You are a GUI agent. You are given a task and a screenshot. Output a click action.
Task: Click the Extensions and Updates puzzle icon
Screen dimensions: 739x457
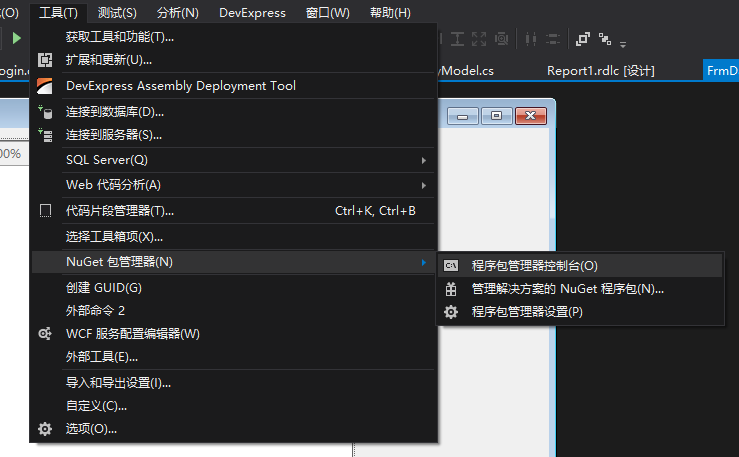(45, 60)
